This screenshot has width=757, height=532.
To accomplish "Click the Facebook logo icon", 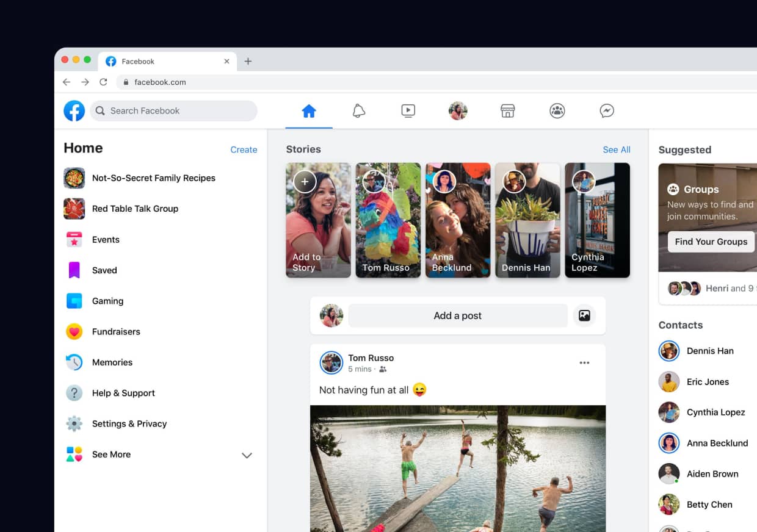I will [x=74, y=111].
